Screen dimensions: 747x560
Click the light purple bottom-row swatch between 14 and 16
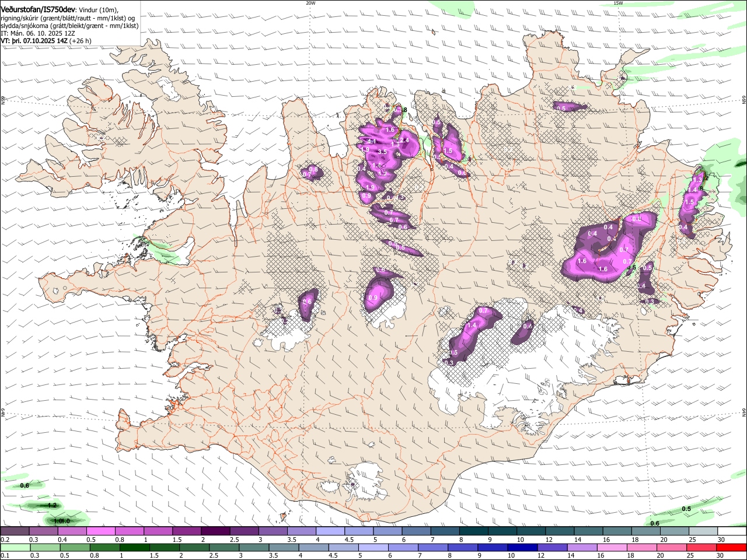click(582, 547)
